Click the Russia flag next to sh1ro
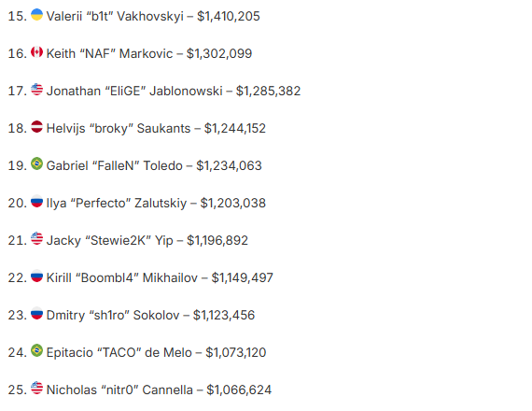The width and height of the screenshot is (532, 411). click(x=36, y=313)
